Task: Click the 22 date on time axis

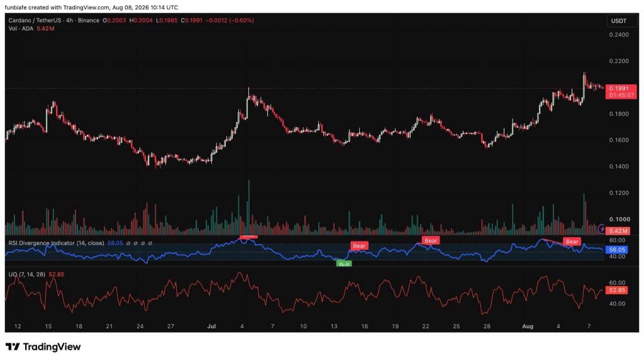Action: click(x=426, y=326)
